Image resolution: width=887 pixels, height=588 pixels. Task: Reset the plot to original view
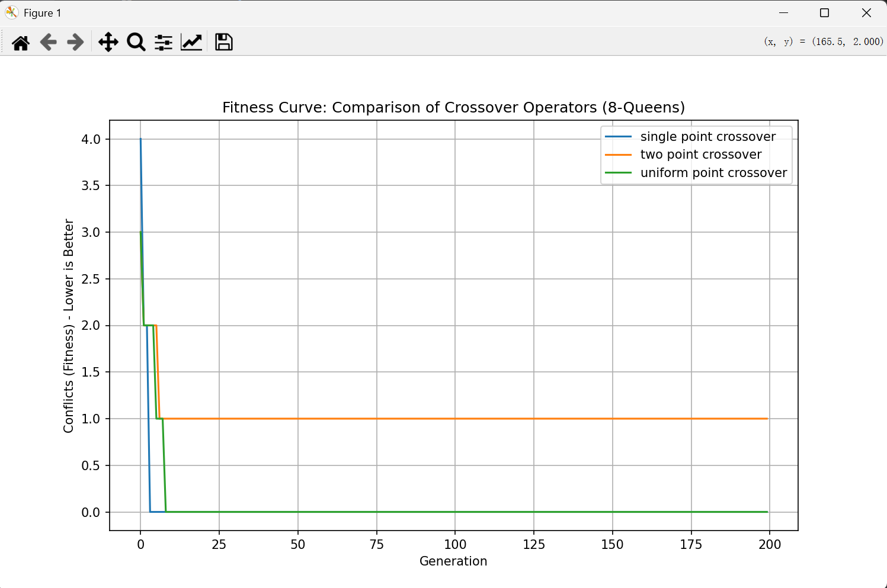click(x=21, y=43)
